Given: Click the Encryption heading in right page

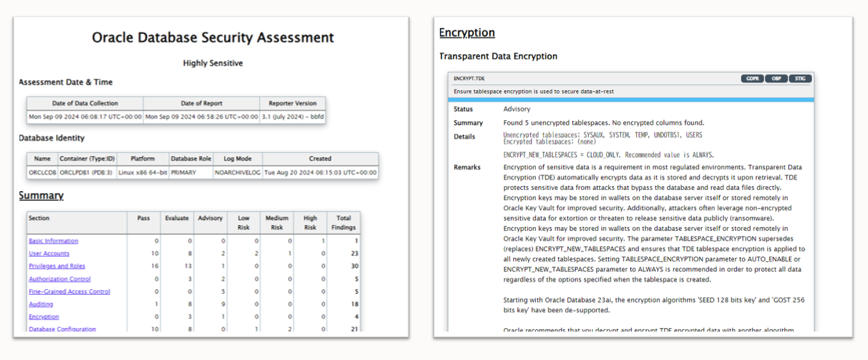Looking at the screenshot, I should pyautogui.click(x=467, y=33).
